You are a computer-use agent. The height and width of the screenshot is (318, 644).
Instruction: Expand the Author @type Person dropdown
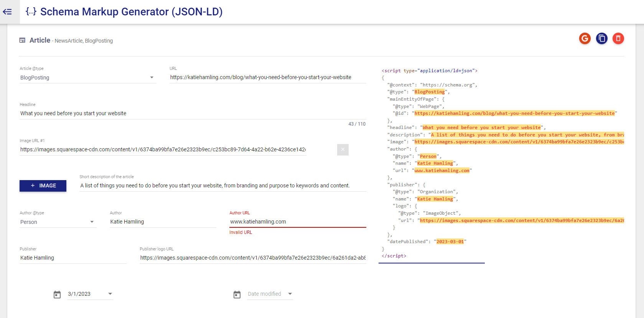58,222
